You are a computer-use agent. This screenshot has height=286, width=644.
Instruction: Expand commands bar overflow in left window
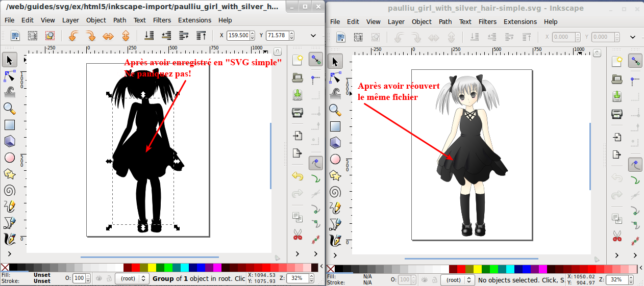point(298,253)
